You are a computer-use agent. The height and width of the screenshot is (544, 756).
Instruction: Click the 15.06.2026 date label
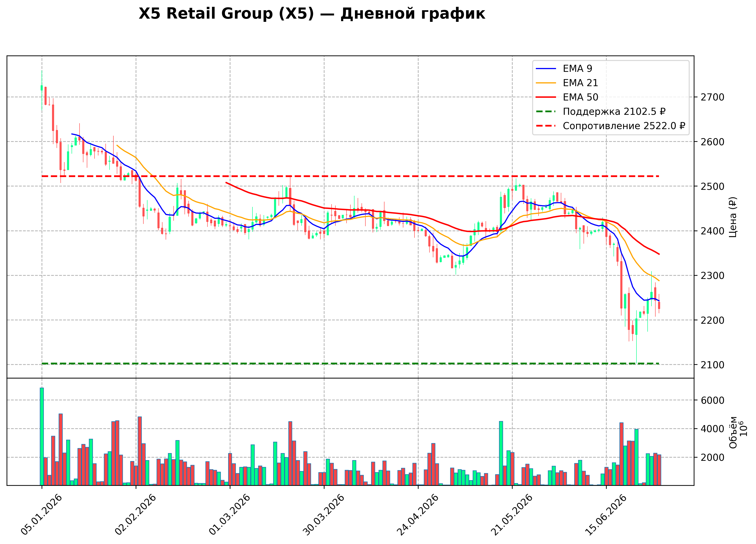click(x=606, y=515)
